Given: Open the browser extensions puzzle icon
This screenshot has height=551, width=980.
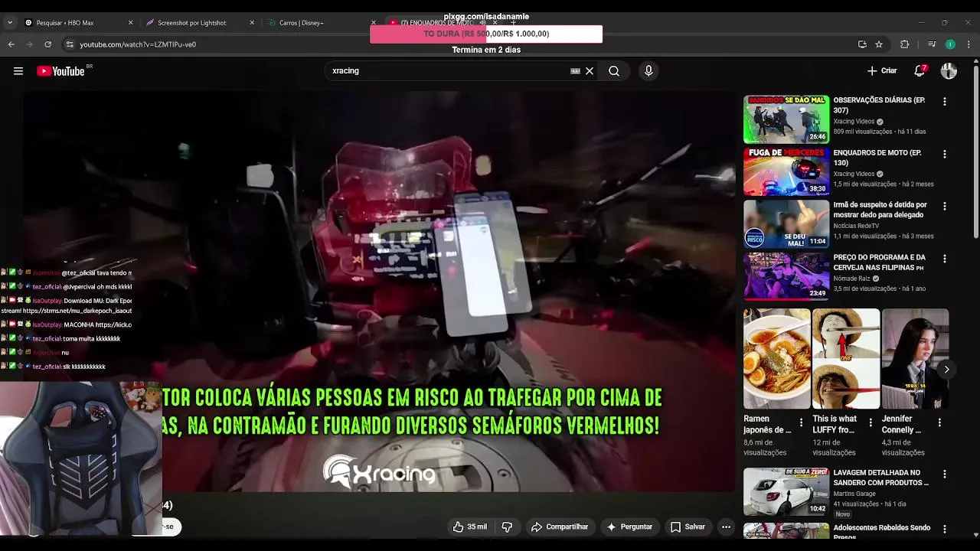Looking at the screenshot, I should pos(904,44).
